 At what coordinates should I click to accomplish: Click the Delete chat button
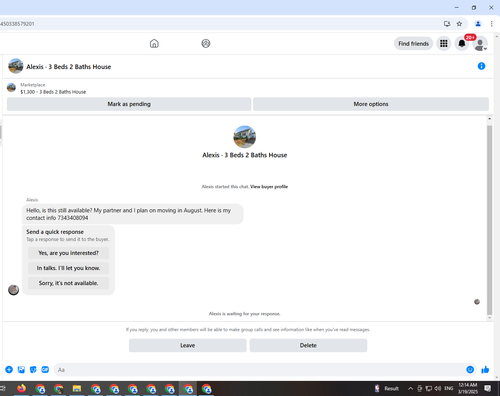click(308, 345)
